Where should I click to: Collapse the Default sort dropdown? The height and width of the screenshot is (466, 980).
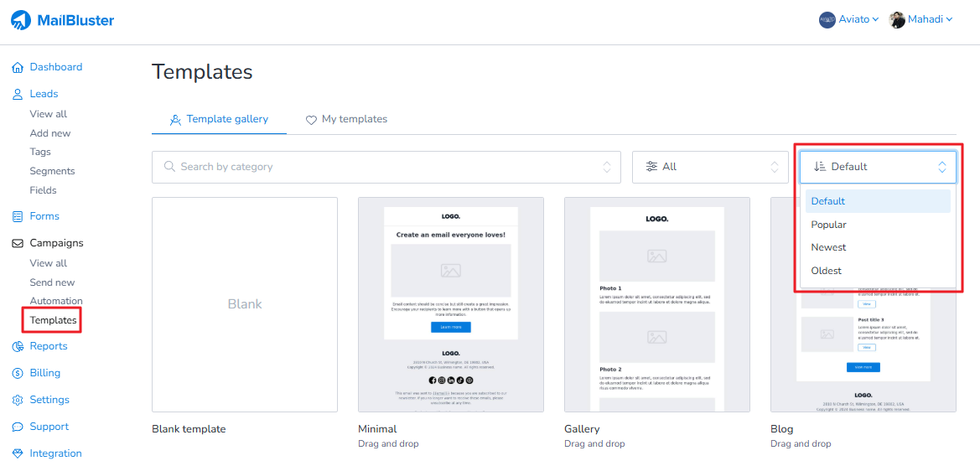(878, 167)
